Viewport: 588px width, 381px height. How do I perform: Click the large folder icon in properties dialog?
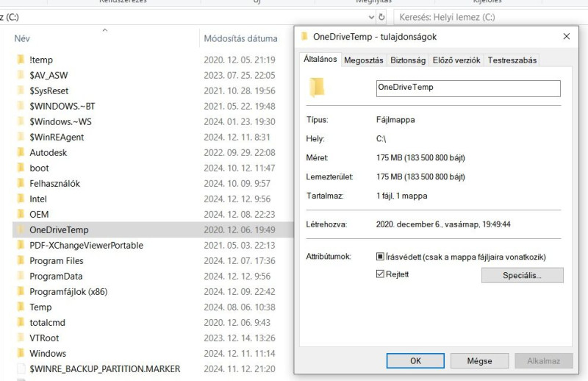click(x=317, y=87)
